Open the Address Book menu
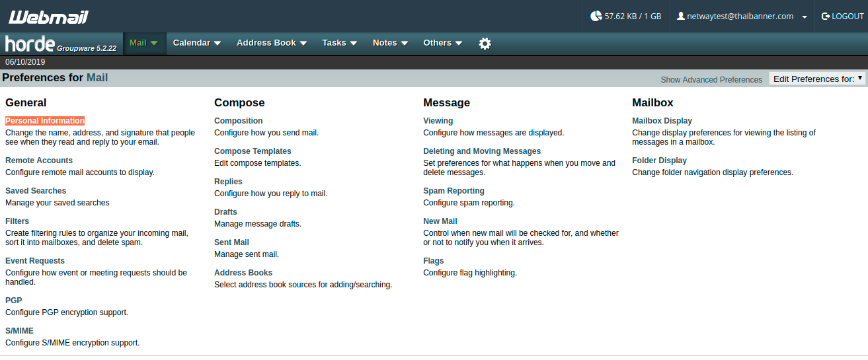868x360 pixels. click(271, 43)
